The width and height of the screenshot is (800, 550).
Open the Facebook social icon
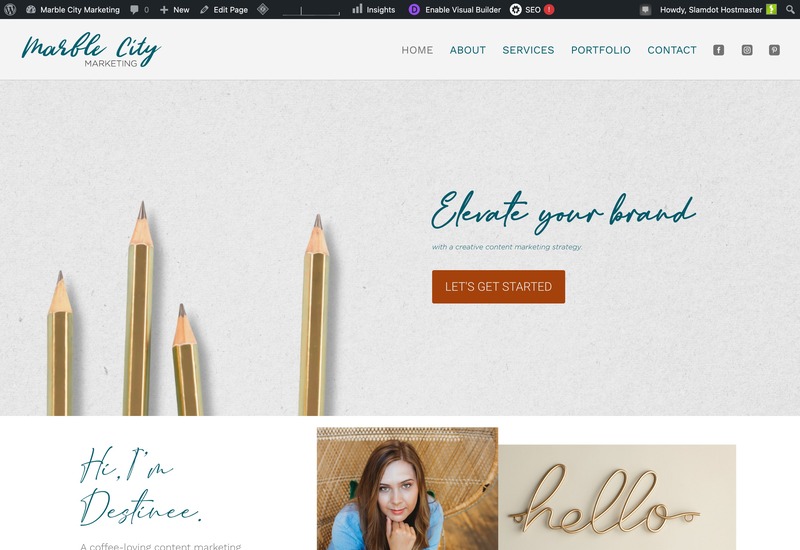718,50
